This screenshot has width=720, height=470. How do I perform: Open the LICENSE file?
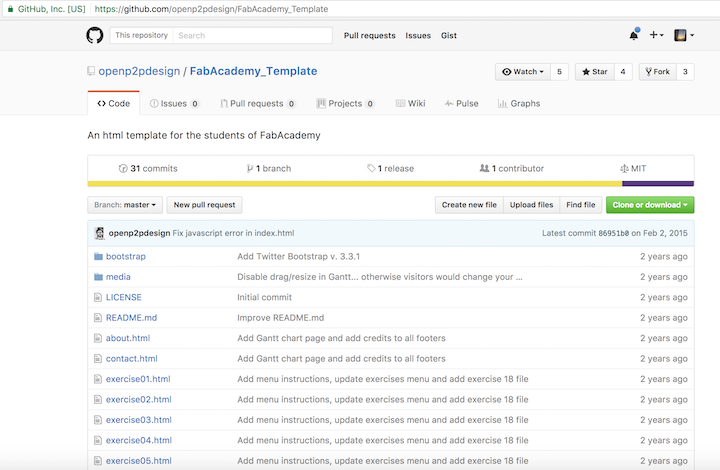(124, 297)
